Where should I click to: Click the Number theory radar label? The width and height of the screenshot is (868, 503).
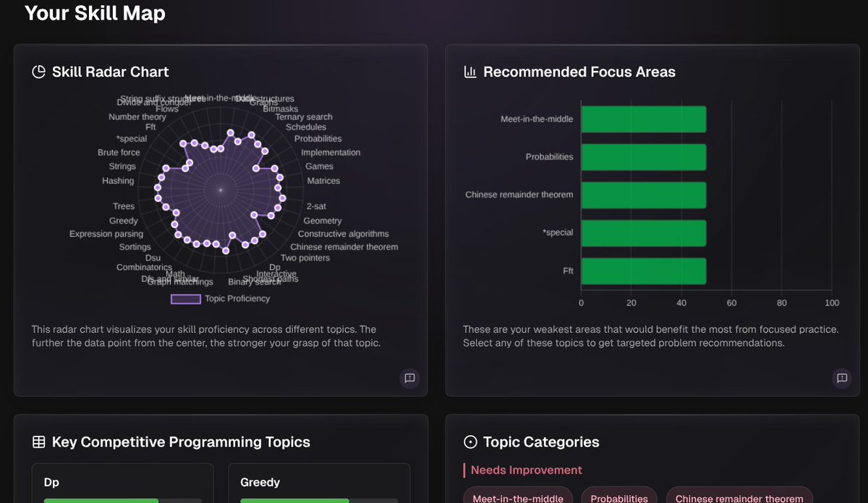(x=137, y=117)
